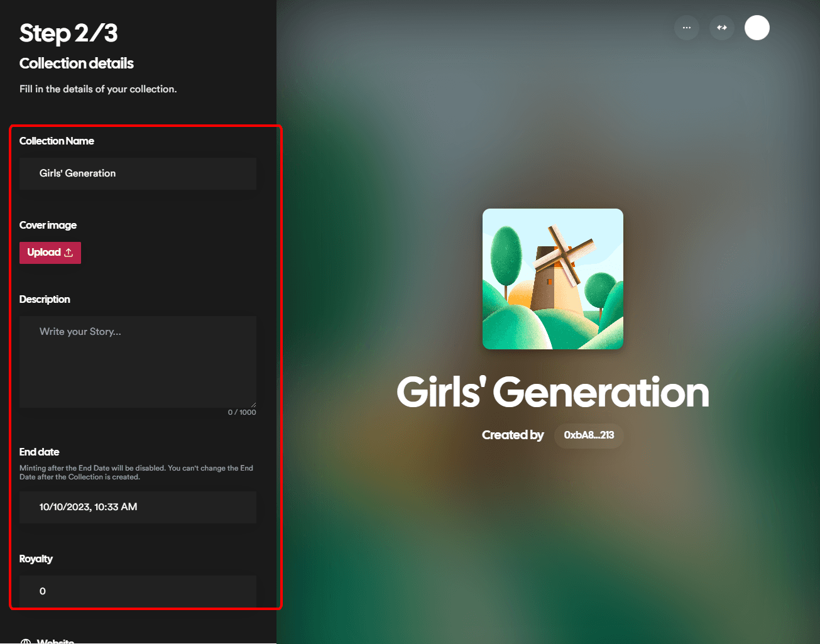Click the Upload cover image button

50,253
